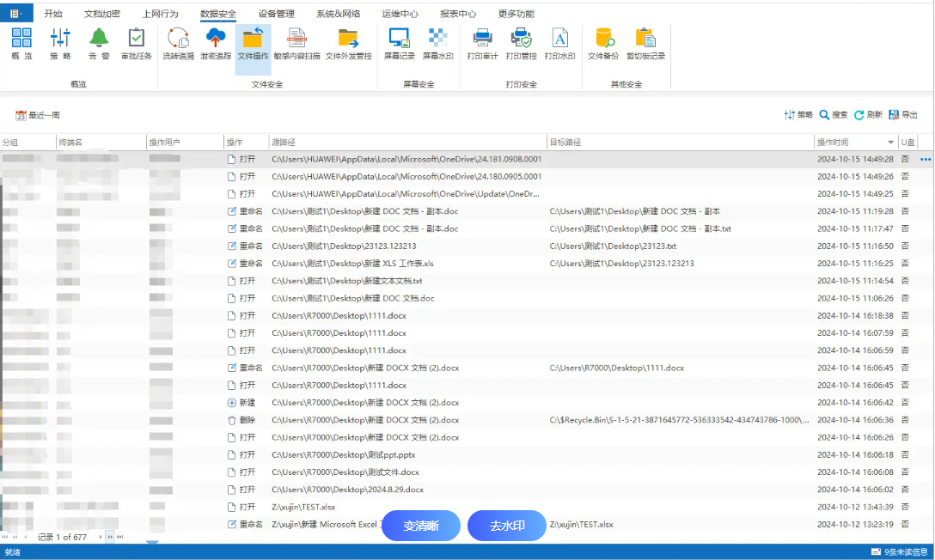Switch to the 报表中心 ribbon tab

coord(457,14)
